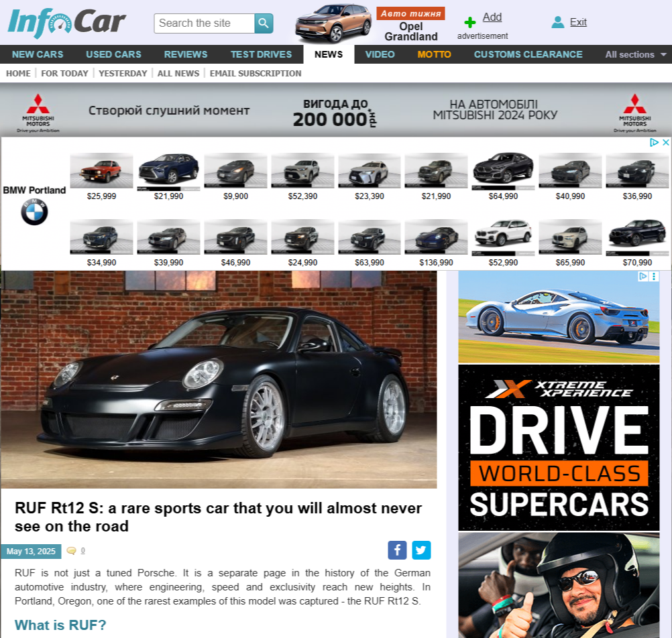Image resolution: width=672 pixels, height=638 pixels.
Task: Open EMAIL SUBSCRIPTION link
Action: point(256,73)
